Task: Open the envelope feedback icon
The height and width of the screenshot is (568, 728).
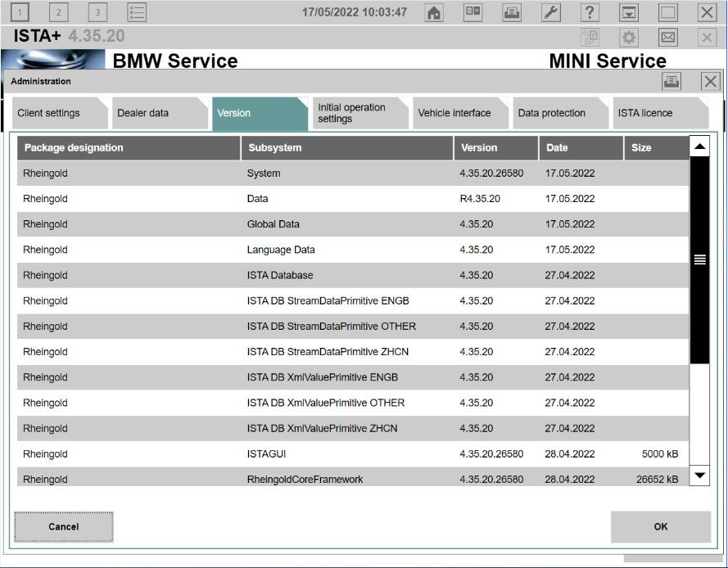Action: point(668,37)
